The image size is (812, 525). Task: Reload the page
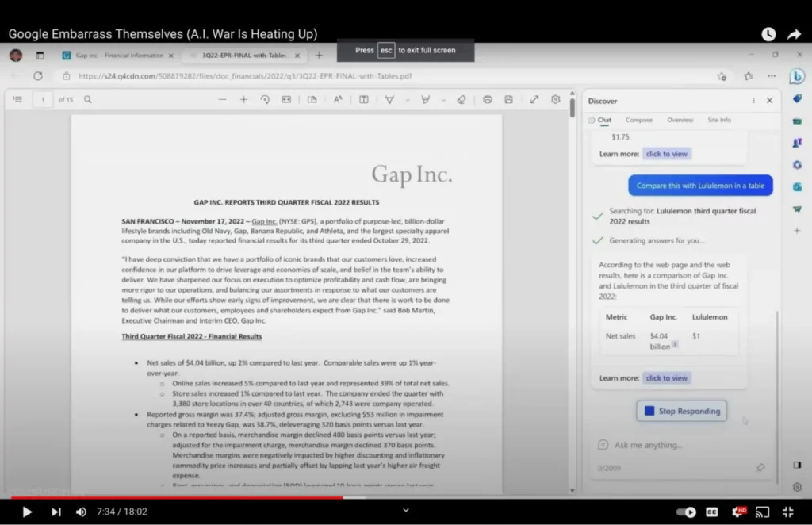click(x=38, y=76)
